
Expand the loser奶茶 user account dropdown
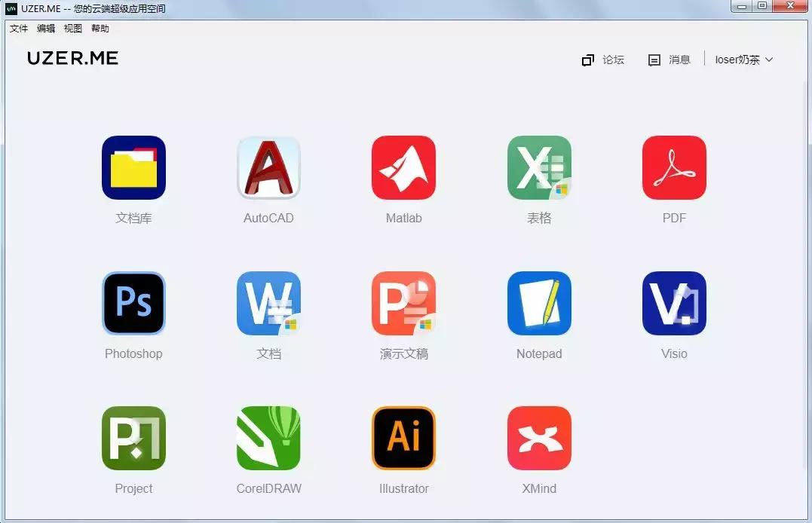[x=744, y=60]
